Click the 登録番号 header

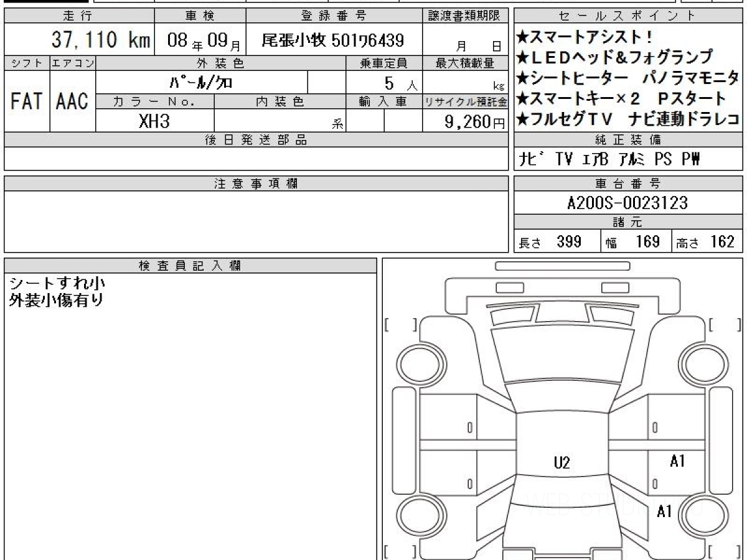(x=334, y=16)
